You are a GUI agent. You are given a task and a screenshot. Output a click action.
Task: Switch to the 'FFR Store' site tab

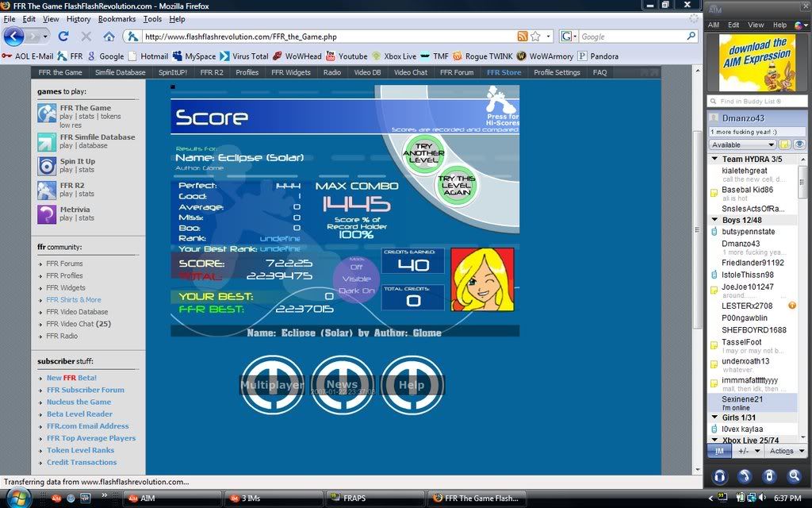504,72
